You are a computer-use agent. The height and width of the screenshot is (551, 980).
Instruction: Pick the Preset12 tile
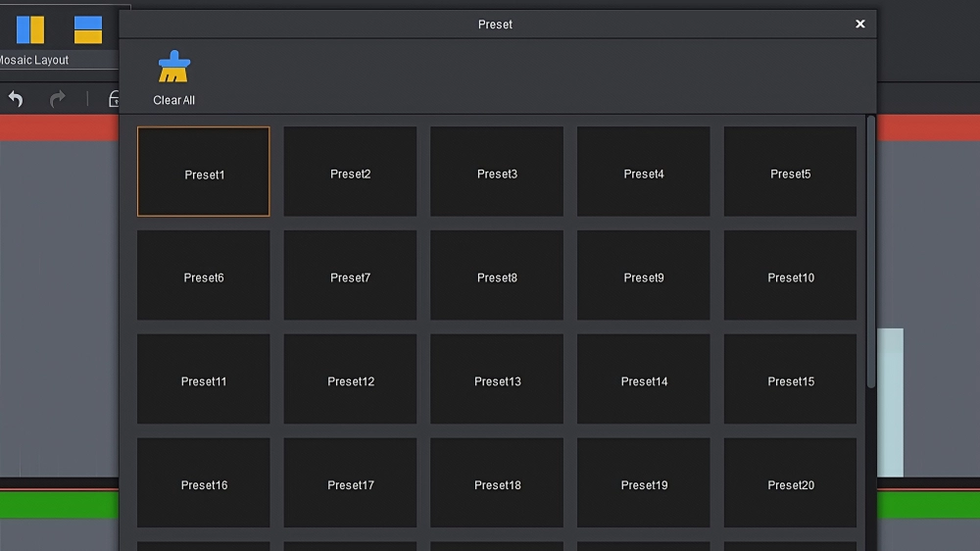pos(350,379)
